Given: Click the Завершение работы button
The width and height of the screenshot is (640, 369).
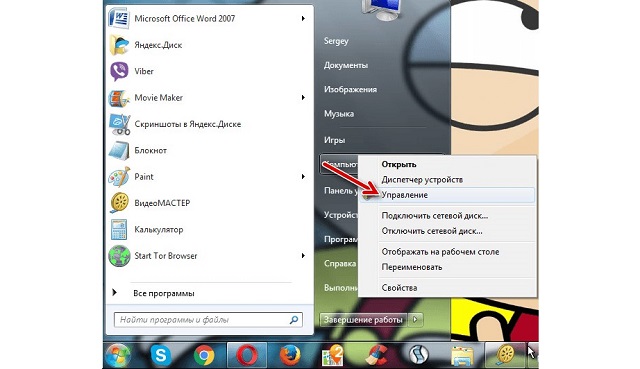Looking at the screenshot, I should [363, 320].
